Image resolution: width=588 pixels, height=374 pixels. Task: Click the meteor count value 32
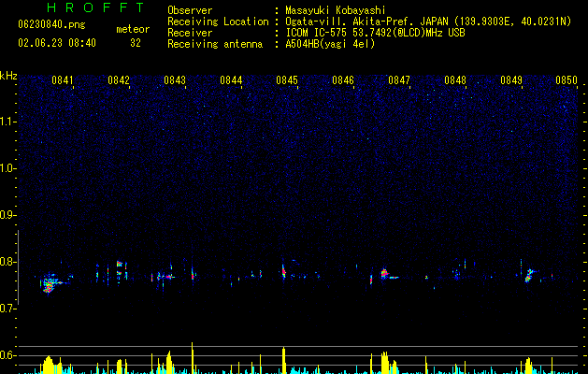(136, 43)
